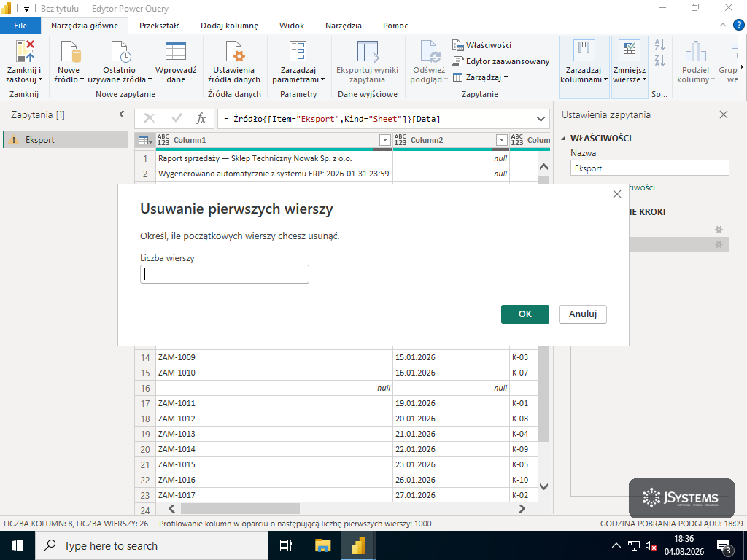Switch to Przekształć tab
747x560 pixels.
coord(159,26)
